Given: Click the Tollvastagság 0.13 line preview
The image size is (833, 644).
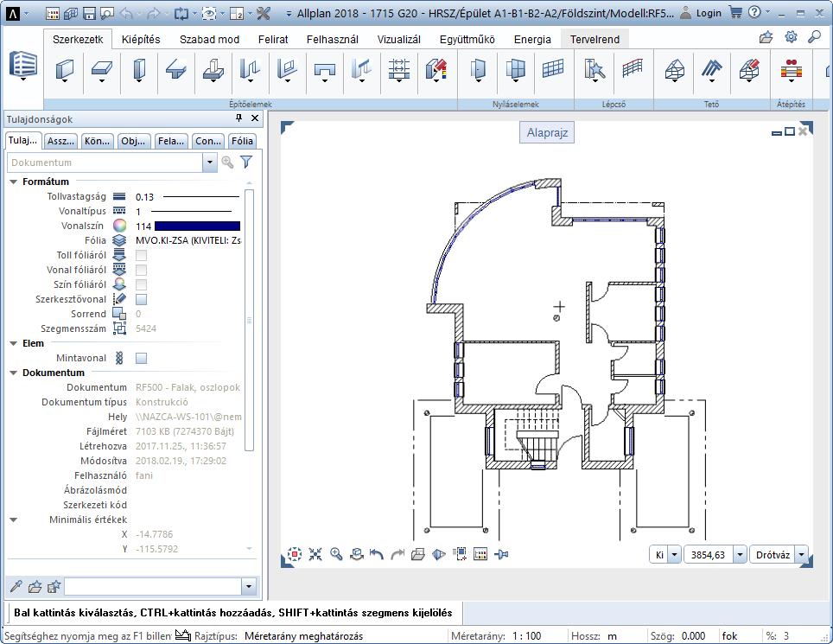Looking at the screenshot, I should tap(200, 196).
